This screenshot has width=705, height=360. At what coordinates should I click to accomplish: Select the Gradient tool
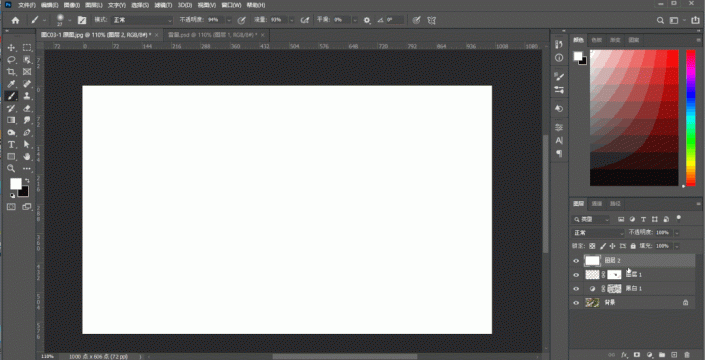[x=11, y=120]
